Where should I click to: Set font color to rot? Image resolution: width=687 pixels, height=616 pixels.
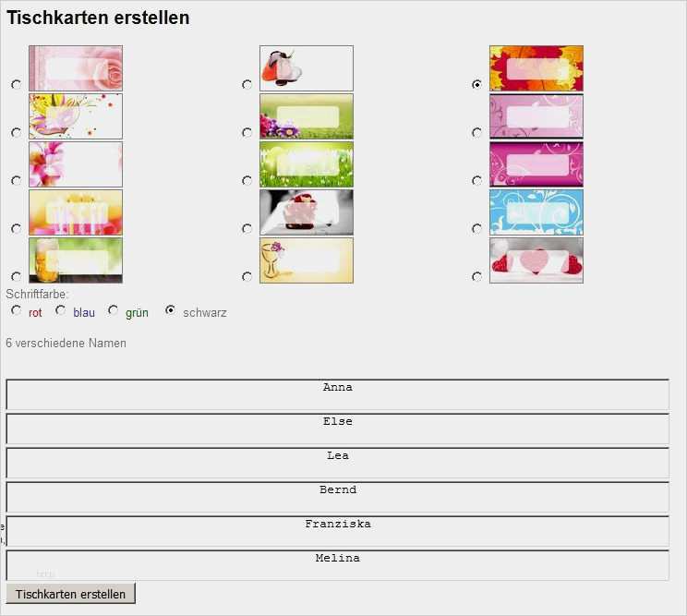tap(16, 311)
